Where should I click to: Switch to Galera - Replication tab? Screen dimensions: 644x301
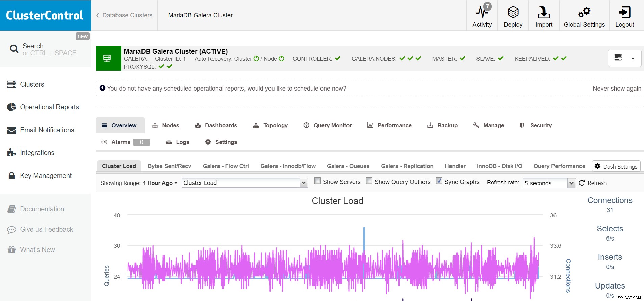[x=407, y=166]
